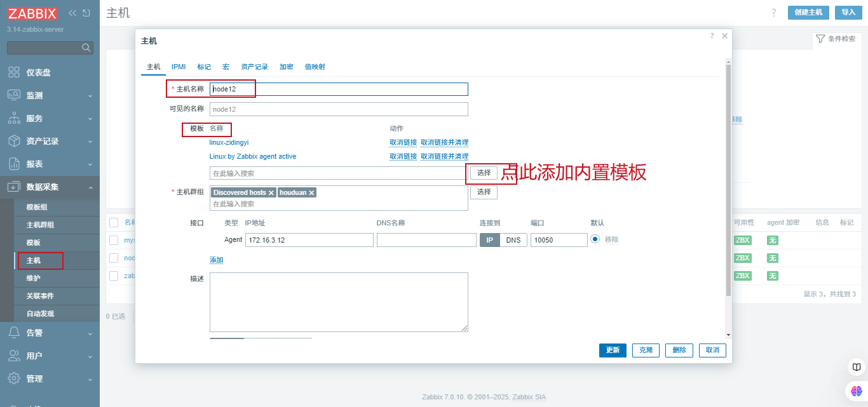Click the Zabbix logo
Screen dimensions: 868x407
click(x=33, y=13)
